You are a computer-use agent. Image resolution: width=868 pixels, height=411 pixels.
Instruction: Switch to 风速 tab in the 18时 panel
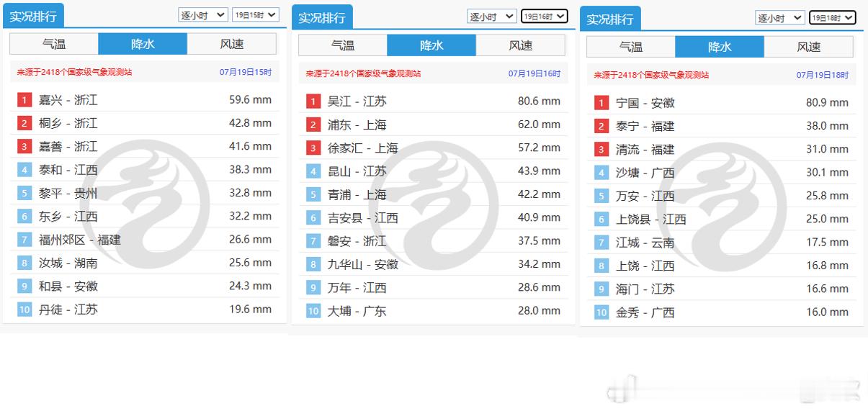(x=808, y=47)
